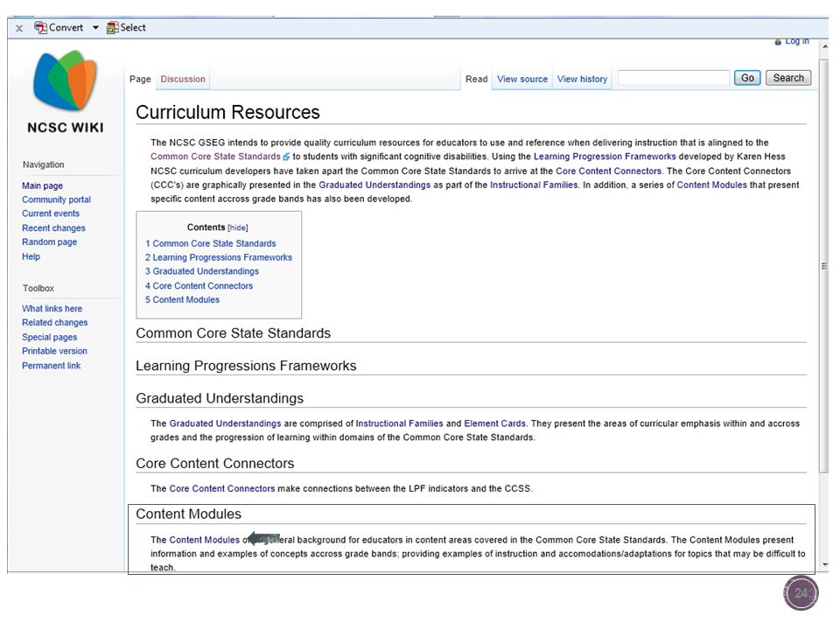Image resolution: width=840 pixels, height=630 pixels.
Task: Open Current events link
Action: [x=51, y=213]
